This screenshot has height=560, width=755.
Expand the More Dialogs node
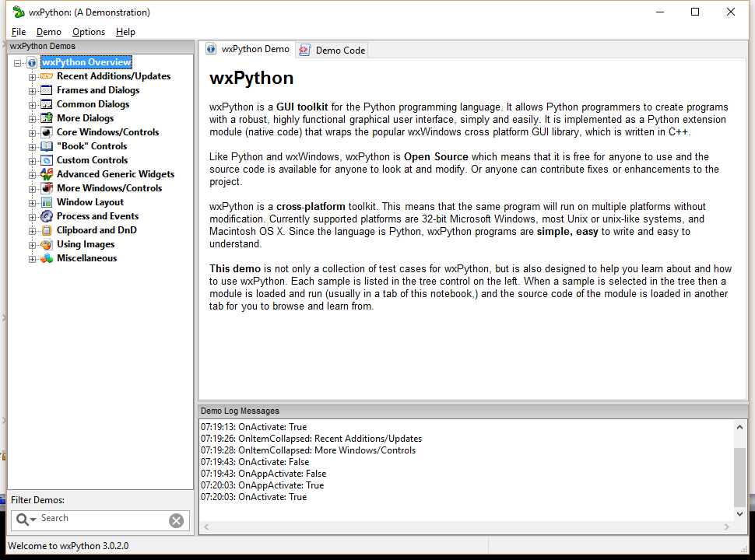(x=32, y=119)
